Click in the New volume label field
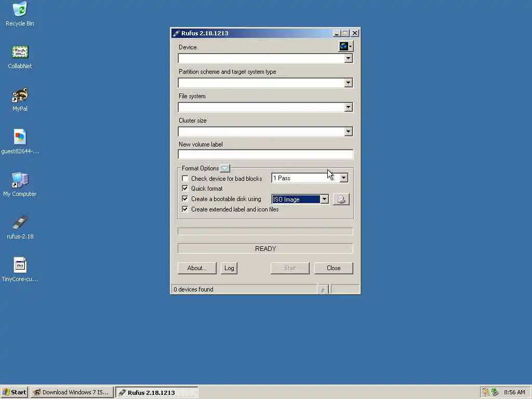This screenshot has height=399, width=532. (265, 154)
